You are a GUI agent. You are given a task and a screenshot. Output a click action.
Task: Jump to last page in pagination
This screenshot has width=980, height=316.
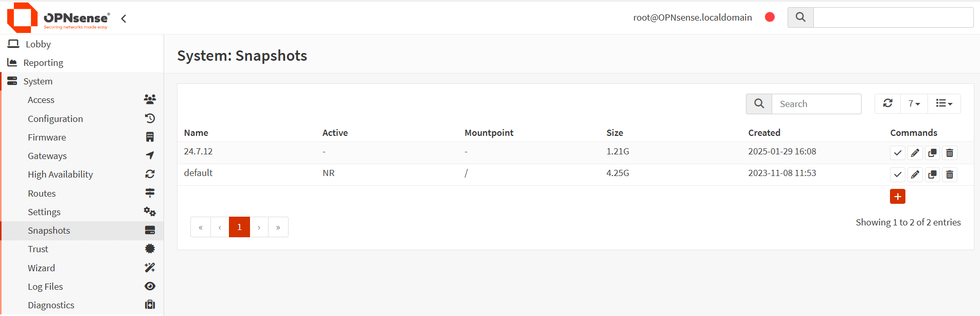tap(278, 227)
